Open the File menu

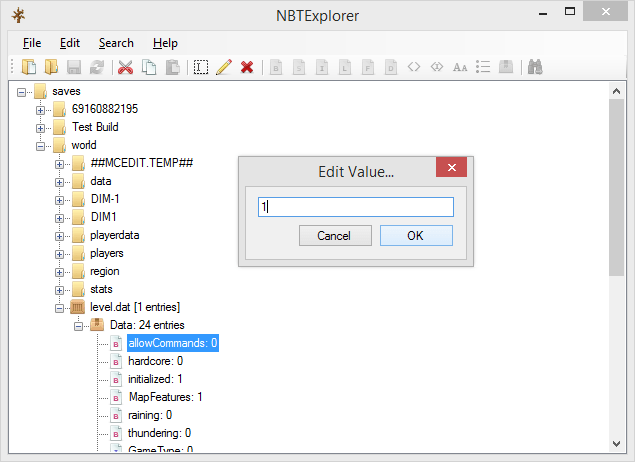[32, 43]
